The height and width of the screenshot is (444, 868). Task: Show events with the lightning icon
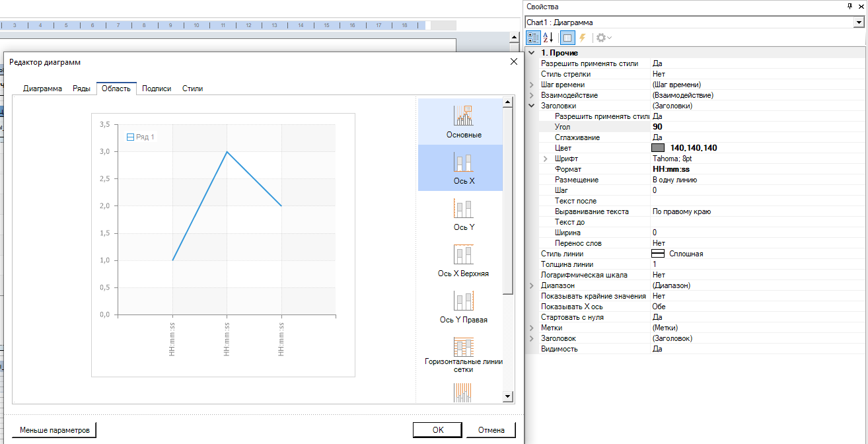[583, 38]
